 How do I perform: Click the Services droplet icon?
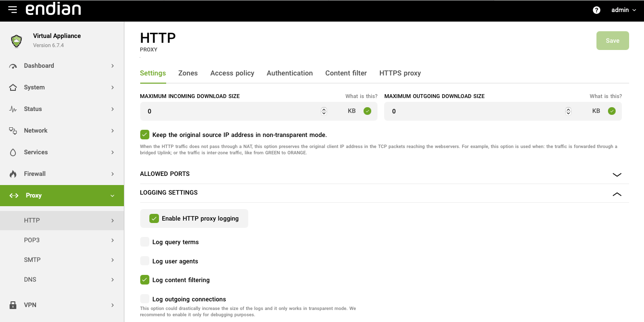[x=13, y=152]
